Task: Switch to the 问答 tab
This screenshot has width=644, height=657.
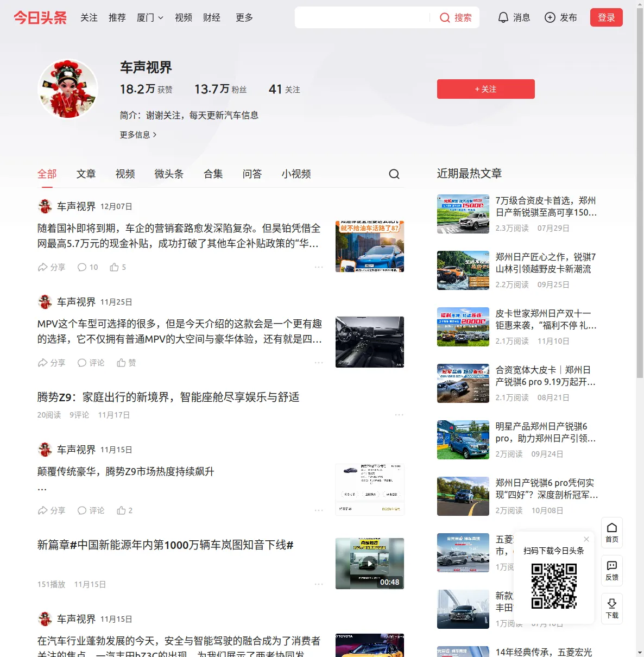Action: (x=252, y=174)
